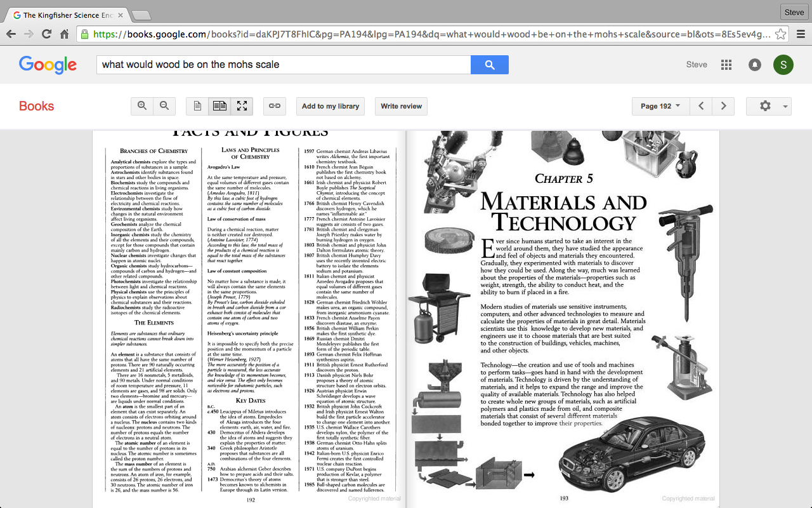Zoom in on the book page
Viewport: 812px width, 508px height.
[x=142, y=106]
